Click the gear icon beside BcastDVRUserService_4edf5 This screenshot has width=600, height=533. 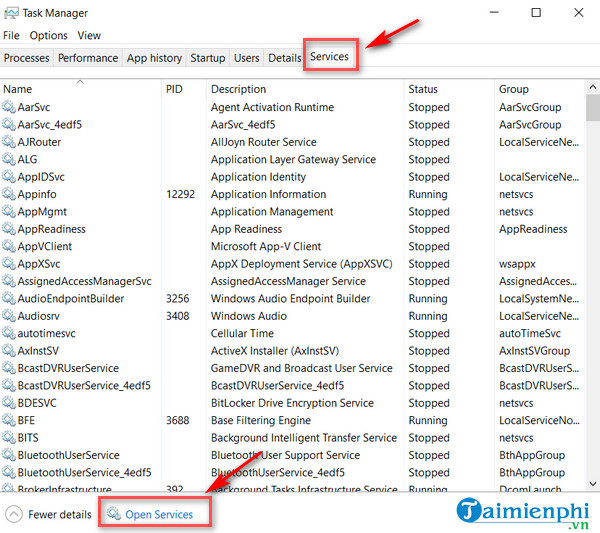tap(9, 385)
